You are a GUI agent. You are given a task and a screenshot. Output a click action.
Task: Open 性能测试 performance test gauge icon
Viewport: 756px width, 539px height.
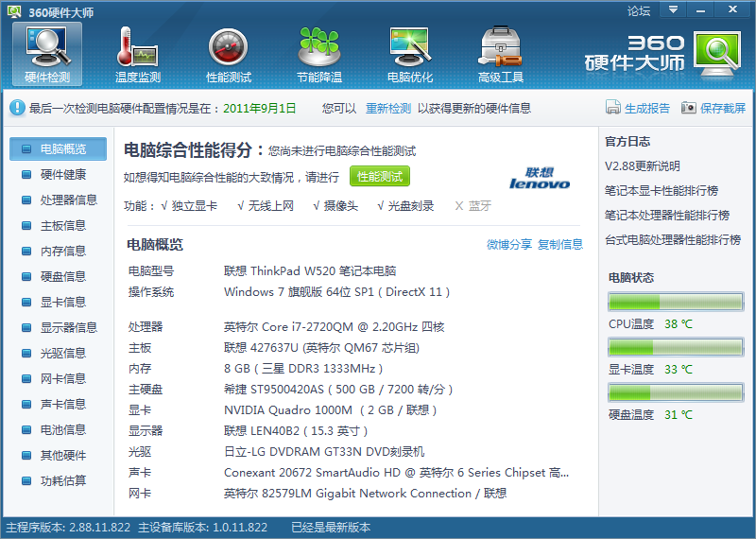coord(229,54)
